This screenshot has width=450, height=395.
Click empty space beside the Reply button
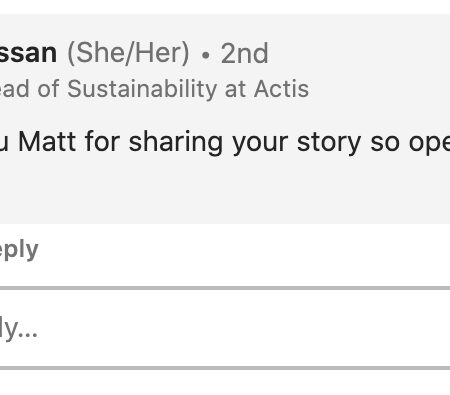point(233,250)
